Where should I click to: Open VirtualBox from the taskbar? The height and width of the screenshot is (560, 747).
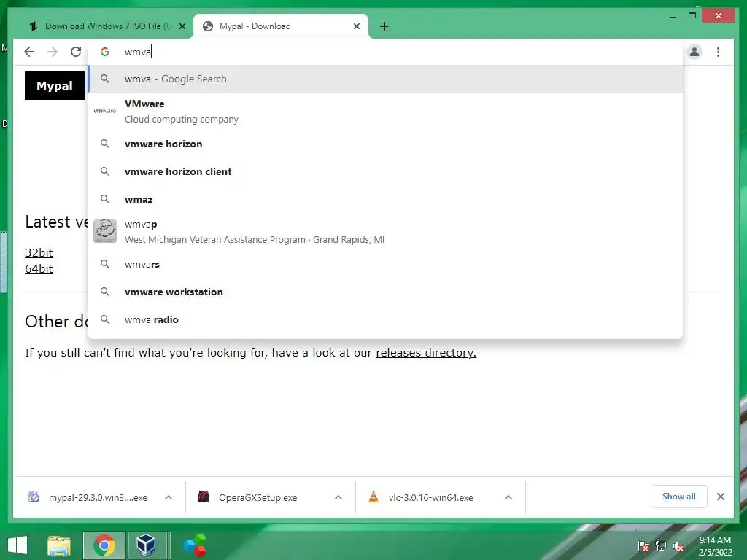pos(146,545)
